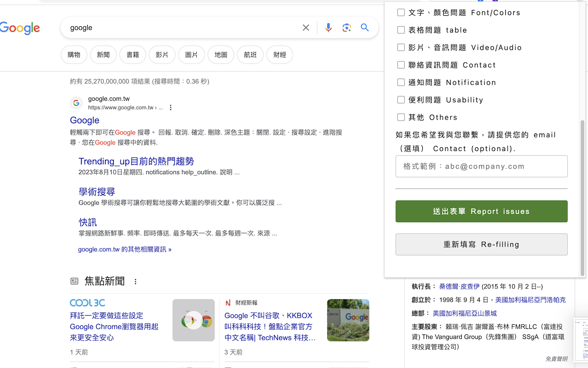Open more options dots beside google.com.tw result

click(x=170, y=108)
